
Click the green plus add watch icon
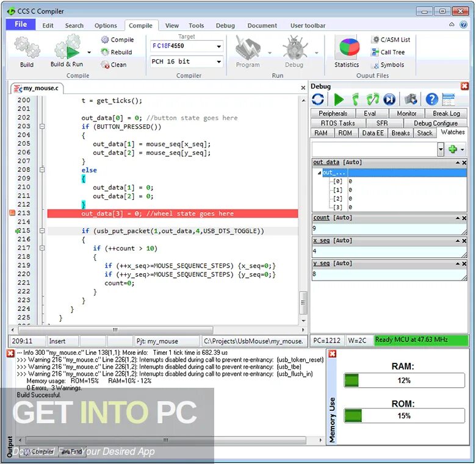(x=453, y=149)
